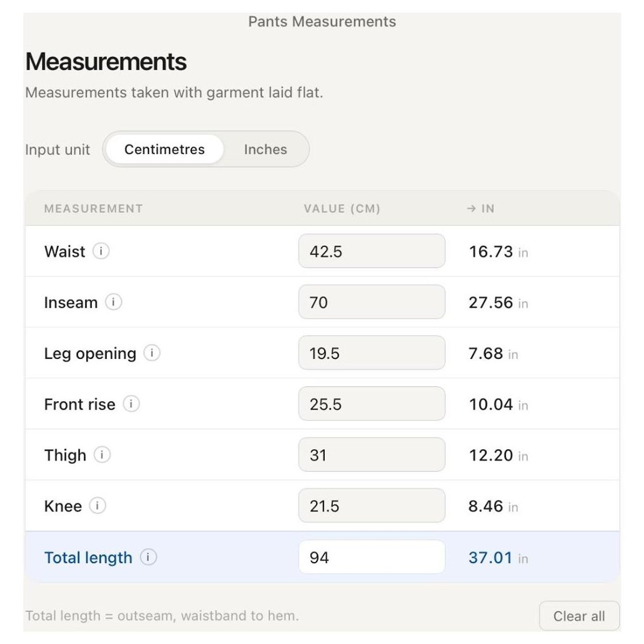Select the Total length row label

point(88,558)
